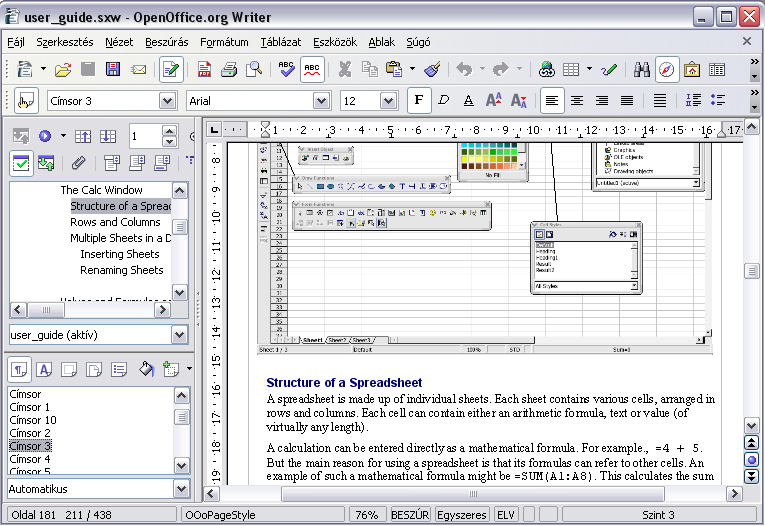Select Címsor 10 paragraph style

(33, 420)
